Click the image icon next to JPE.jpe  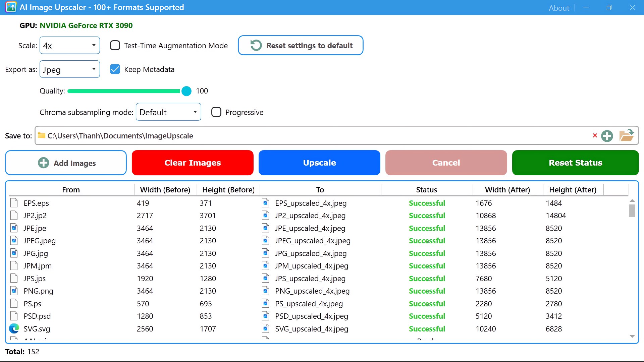pos(14,228)
